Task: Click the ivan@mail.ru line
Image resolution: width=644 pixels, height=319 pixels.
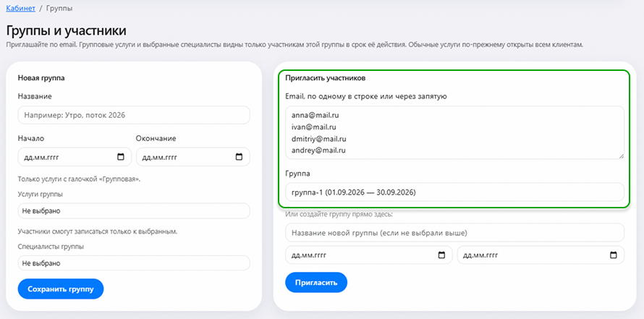Action: (x=314, y=127)
